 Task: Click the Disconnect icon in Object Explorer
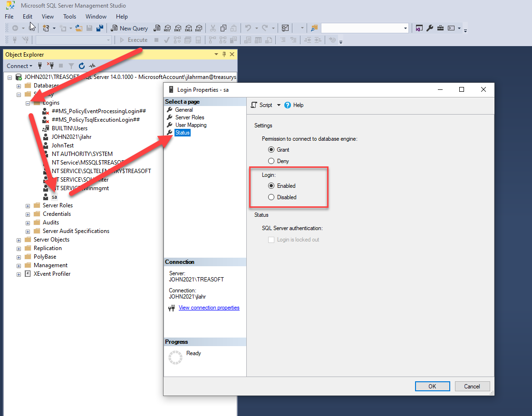(x=50, y=66)
